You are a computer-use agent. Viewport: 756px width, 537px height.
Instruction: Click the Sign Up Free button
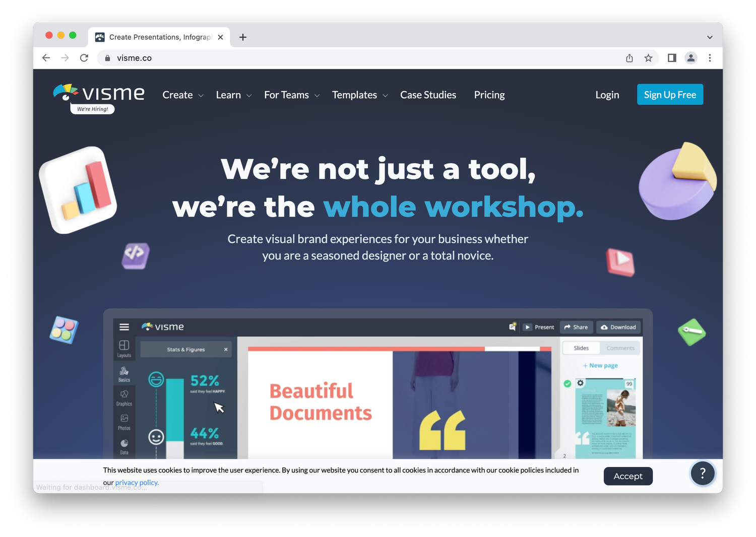669,95
